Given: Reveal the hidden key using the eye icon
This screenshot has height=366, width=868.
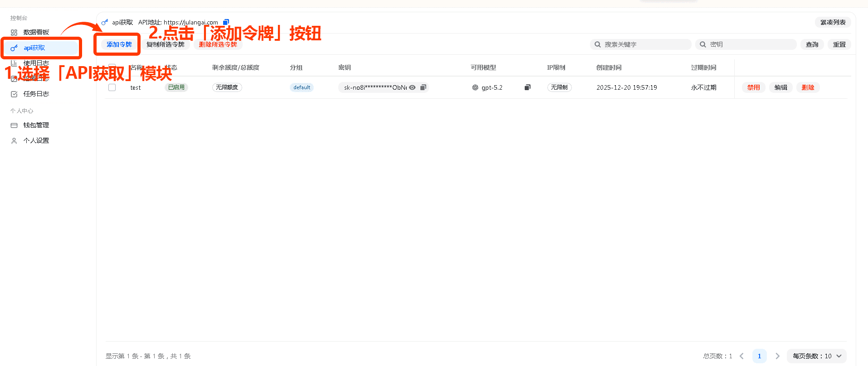Looking at the screenshot, I should pos(412,87).
